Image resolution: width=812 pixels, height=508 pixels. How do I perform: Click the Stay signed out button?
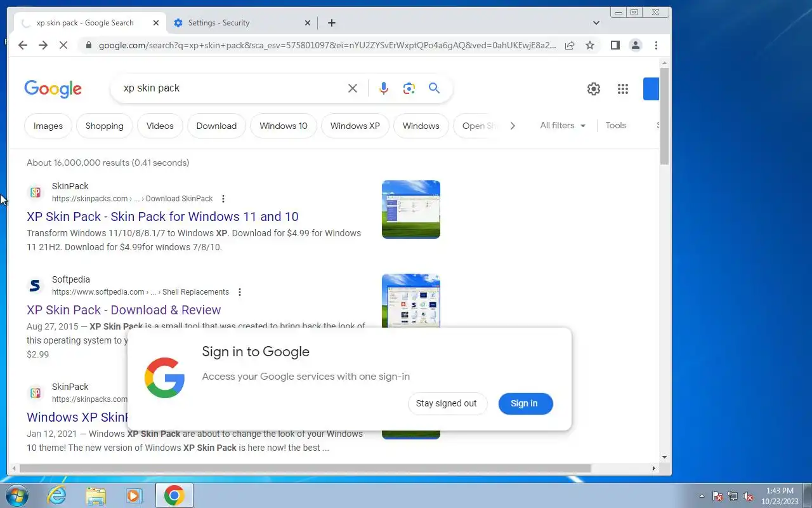[x=447, y=404]
